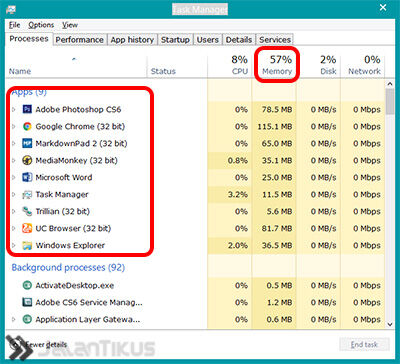Click the 25.0 MB memory value
400x364 pixels.
(277, 177)
